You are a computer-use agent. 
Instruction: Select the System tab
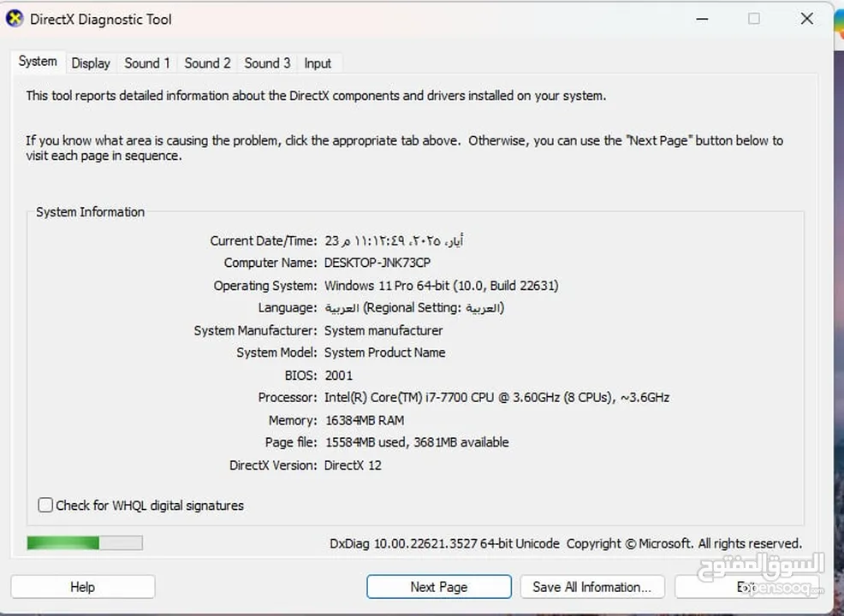[x=38, y=62]
